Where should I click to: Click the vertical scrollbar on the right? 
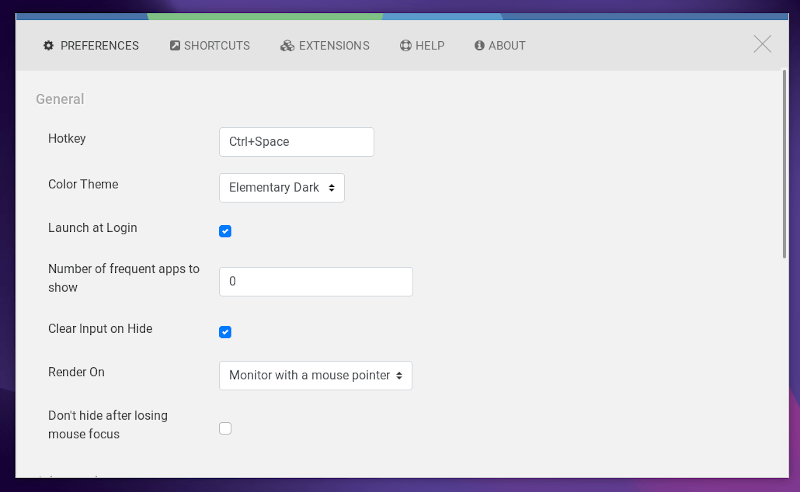[x=785, y=164]
